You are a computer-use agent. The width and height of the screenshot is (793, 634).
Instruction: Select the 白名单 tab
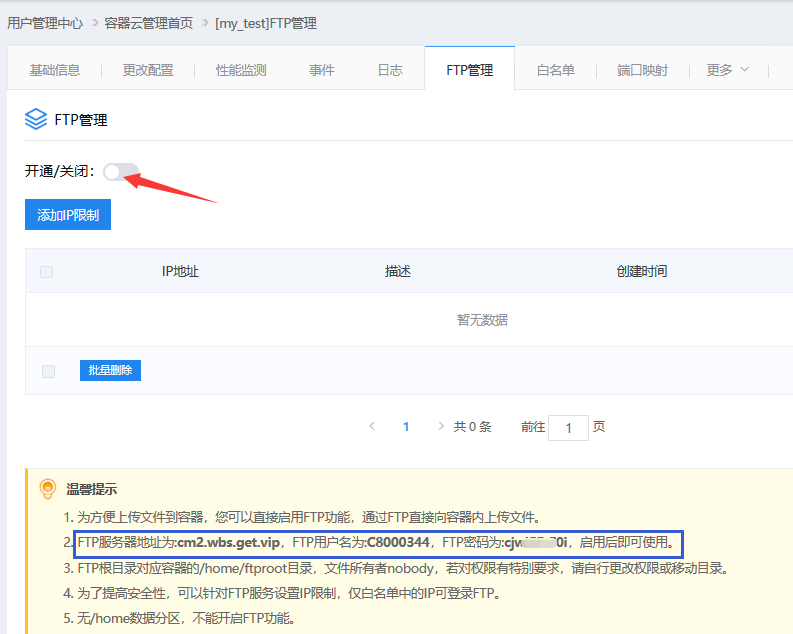[556, 70]
